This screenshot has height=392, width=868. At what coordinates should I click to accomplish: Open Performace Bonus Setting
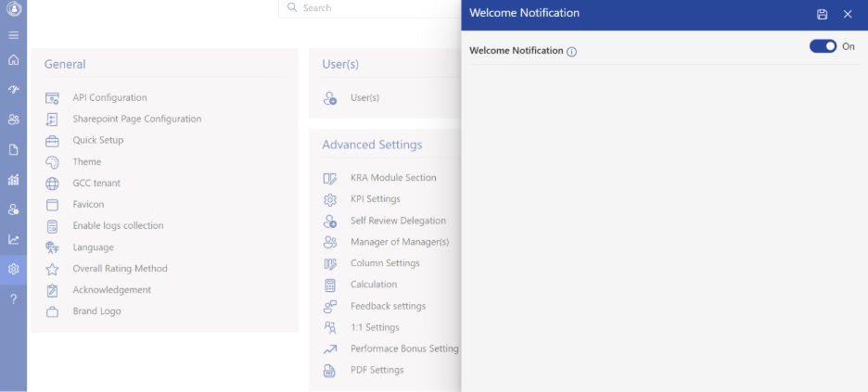(404, 348)
